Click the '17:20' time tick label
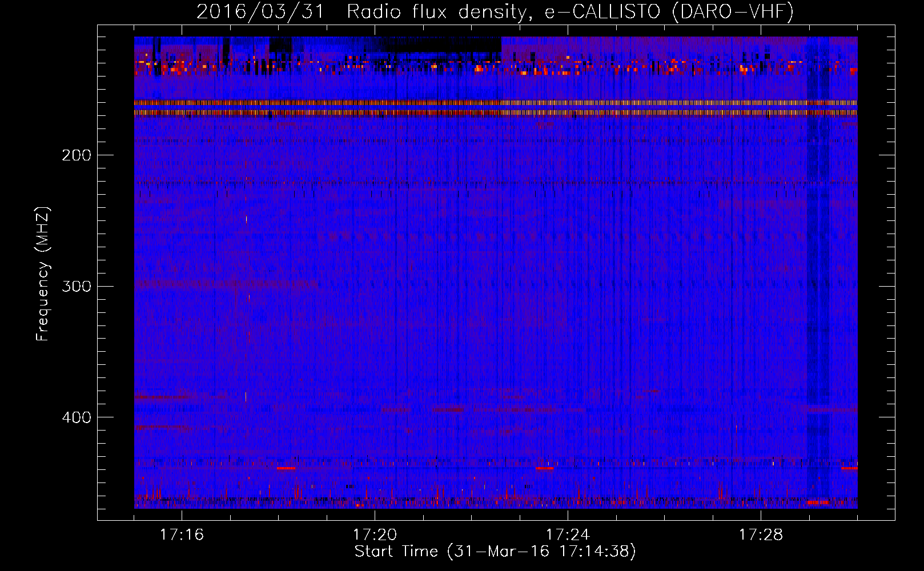 tap(375, 535)
